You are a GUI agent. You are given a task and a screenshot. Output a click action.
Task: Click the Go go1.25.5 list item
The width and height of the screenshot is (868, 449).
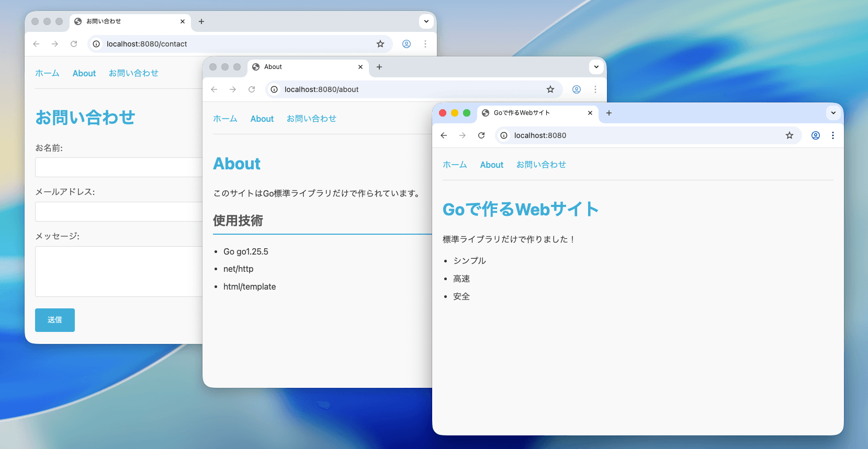coord(246,251)
